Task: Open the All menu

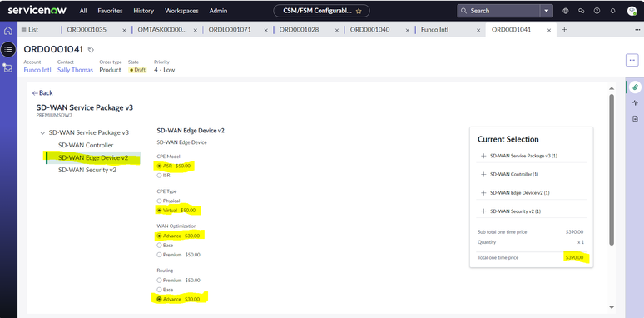Action: pyautogui.click(x=83, y=11)
